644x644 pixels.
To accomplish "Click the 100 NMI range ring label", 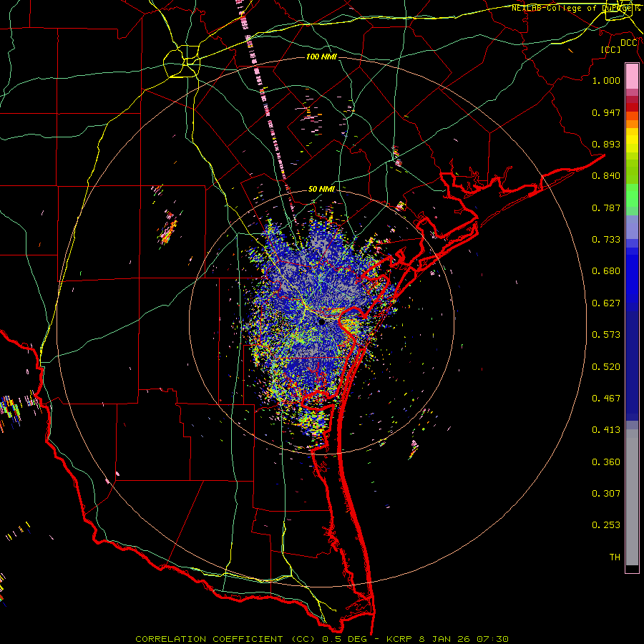I will (x=321, y=57).
